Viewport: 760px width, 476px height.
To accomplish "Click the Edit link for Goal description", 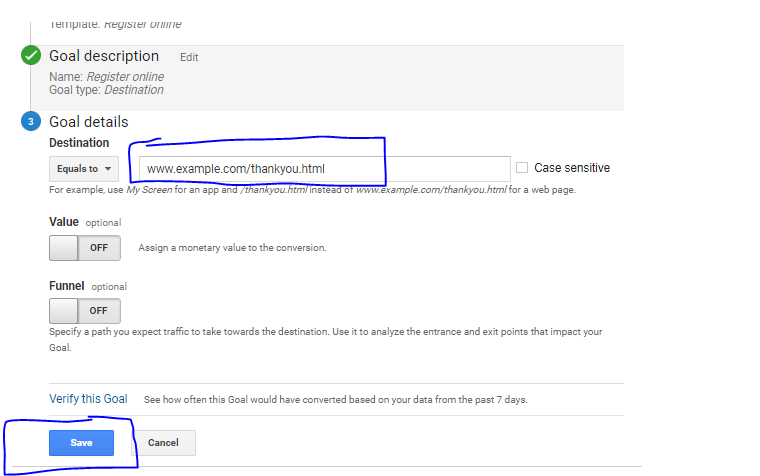I will click(x=189, y=57).
